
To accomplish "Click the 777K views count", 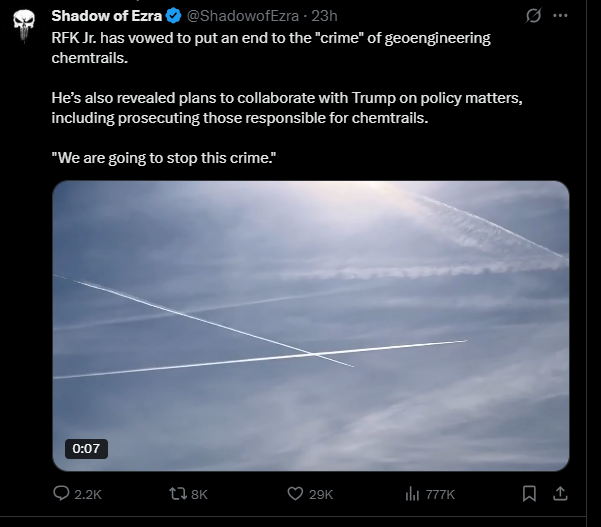I will click(x=441, y=494).
